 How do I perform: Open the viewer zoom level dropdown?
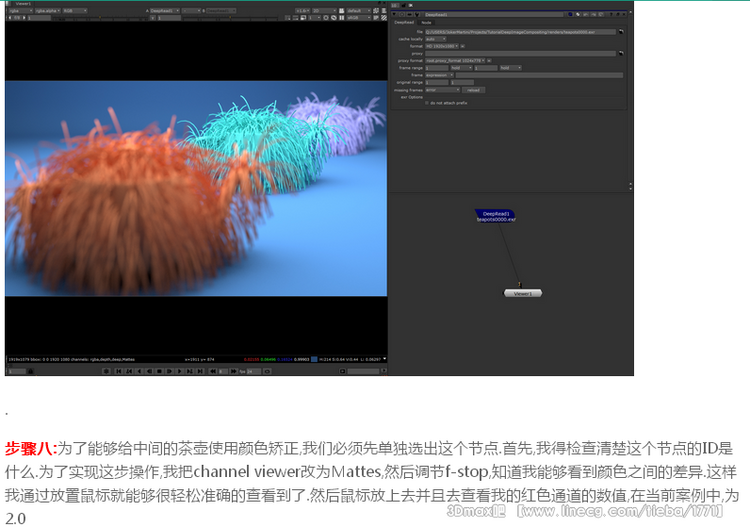[303, 11]
